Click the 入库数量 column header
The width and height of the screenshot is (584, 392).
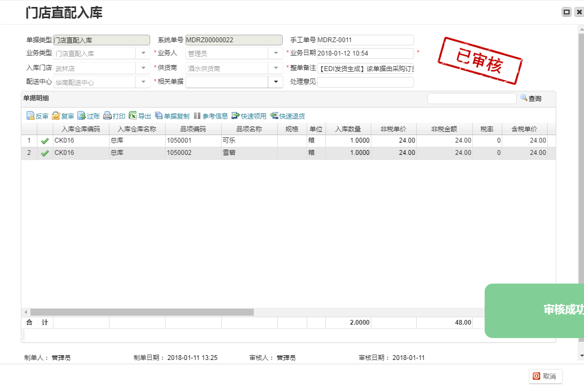point(348,129)
